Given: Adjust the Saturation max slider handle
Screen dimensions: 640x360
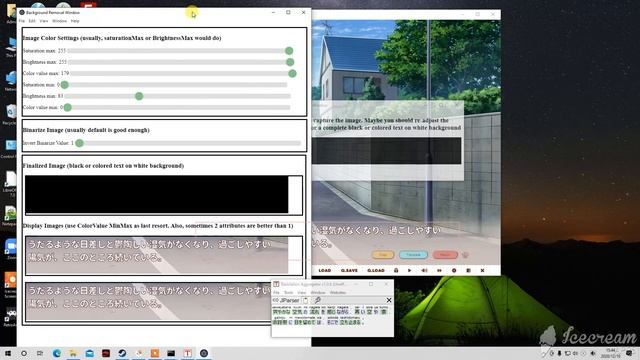Looking at the screenshot, I should pyautogui.click(x=289, y=51).
